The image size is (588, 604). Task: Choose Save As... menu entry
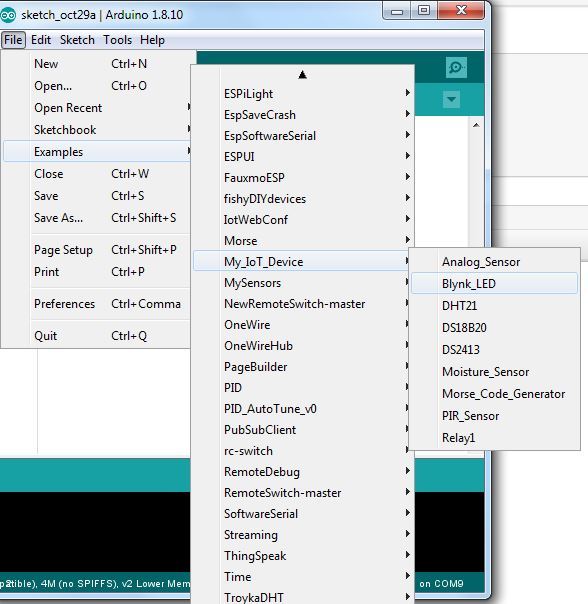[96, 218]
